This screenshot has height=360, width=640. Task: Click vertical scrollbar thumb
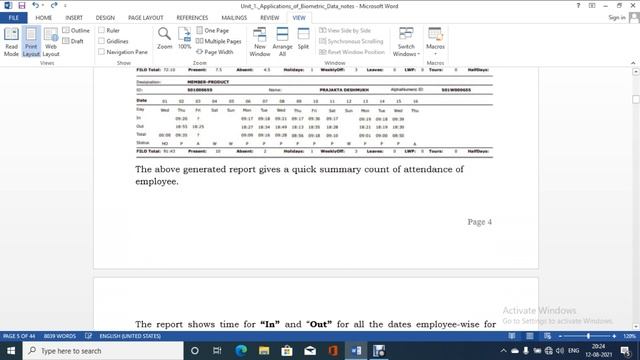click(x=636, y=99)
